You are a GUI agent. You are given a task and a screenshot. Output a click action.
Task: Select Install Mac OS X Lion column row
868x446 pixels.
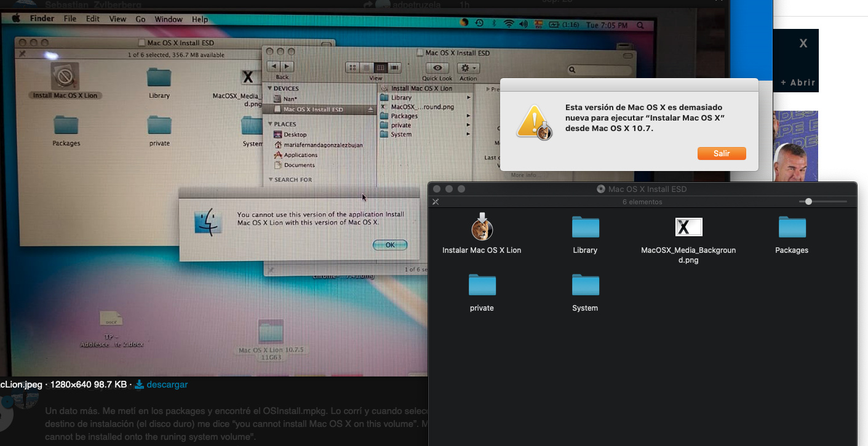pos(425,89)
